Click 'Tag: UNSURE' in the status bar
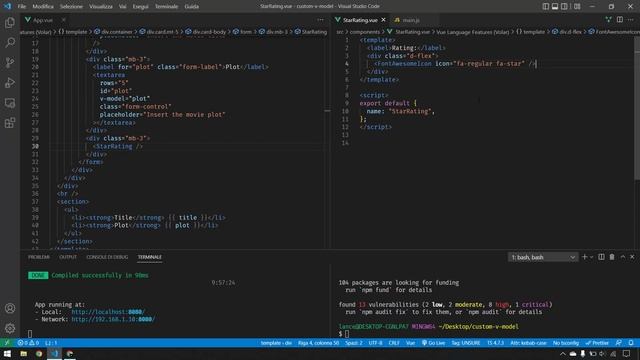 (465, 343)
